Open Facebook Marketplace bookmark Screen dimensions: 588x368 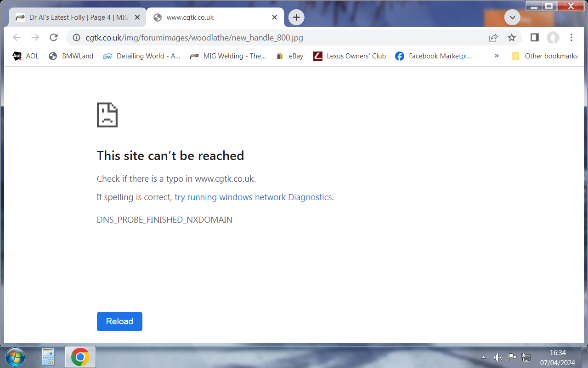(434, 56)
